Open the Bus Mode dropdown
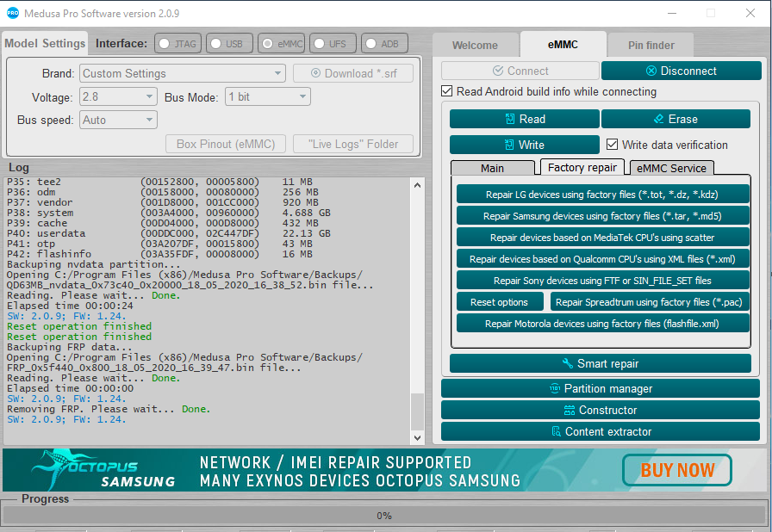772x532 pixels. pyautogui.click(x=267, y=96)
